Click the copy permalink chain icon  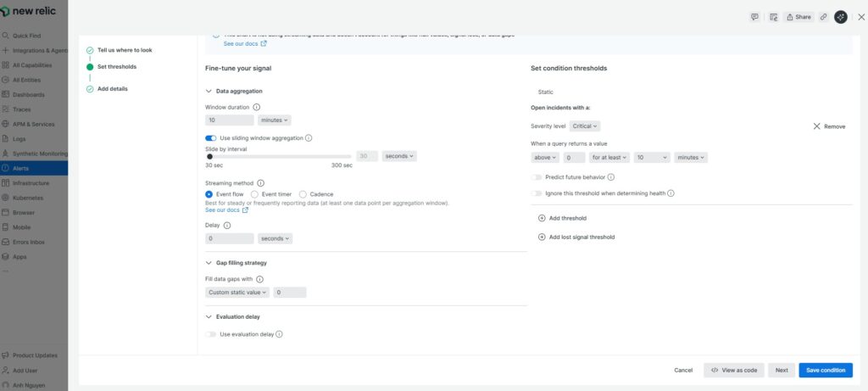click(823, 17)
